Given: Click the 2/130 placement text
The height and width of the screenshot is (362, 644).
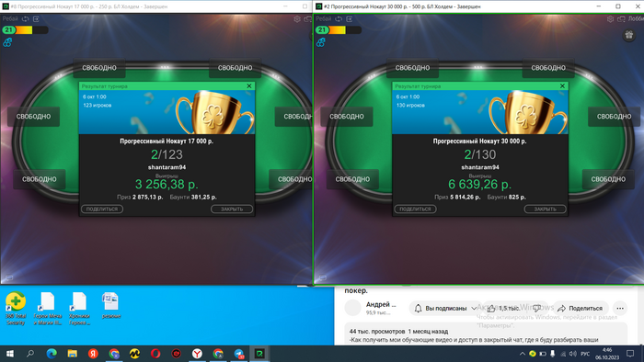Looking at the screenshot, I should 480,154.
